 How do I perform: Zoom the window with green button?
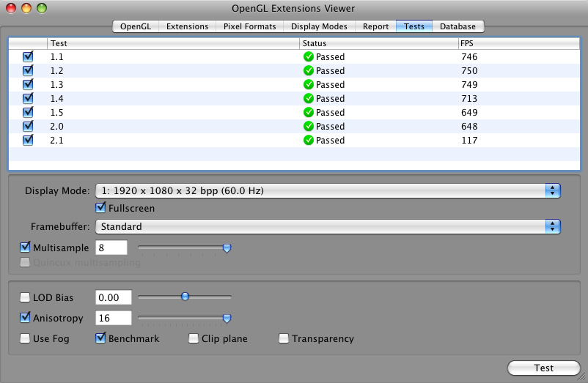click(x=42, y=8)
